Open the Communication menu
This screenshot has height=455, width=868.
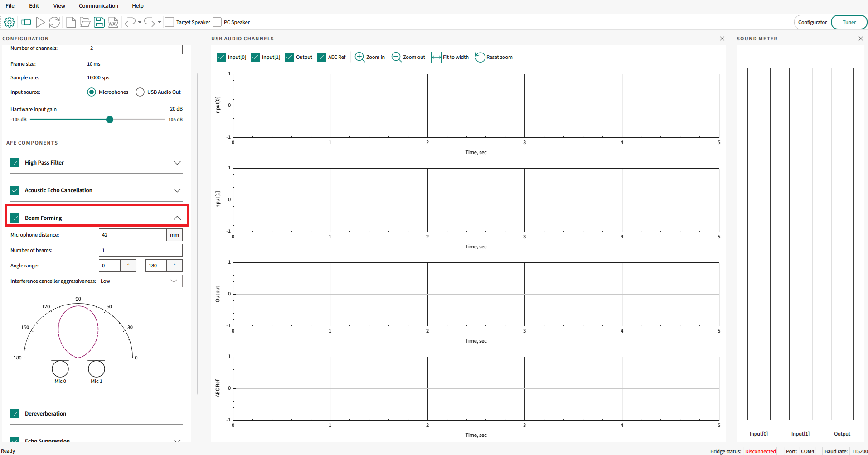(x=98, y=6)
